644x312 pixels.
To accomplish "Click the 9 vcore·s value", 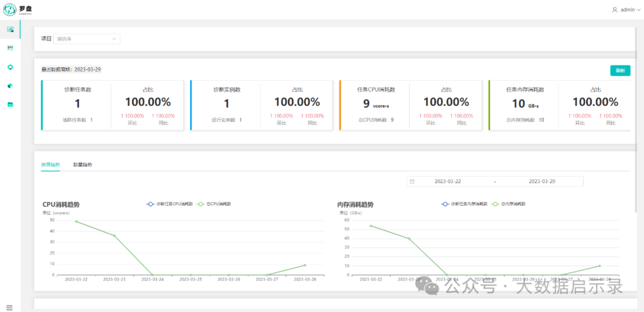I will click(376, 104).
